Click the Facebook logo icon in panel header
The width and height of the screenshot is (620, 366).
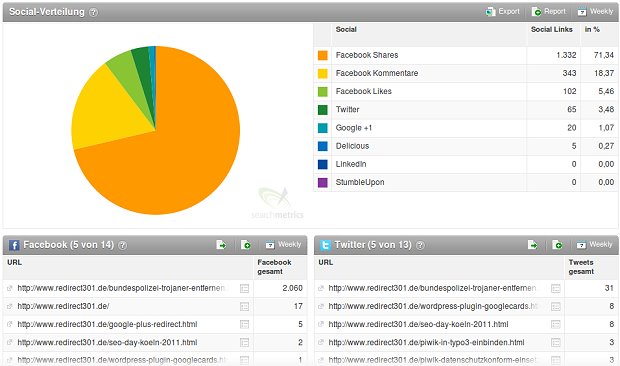pos(14,245)
